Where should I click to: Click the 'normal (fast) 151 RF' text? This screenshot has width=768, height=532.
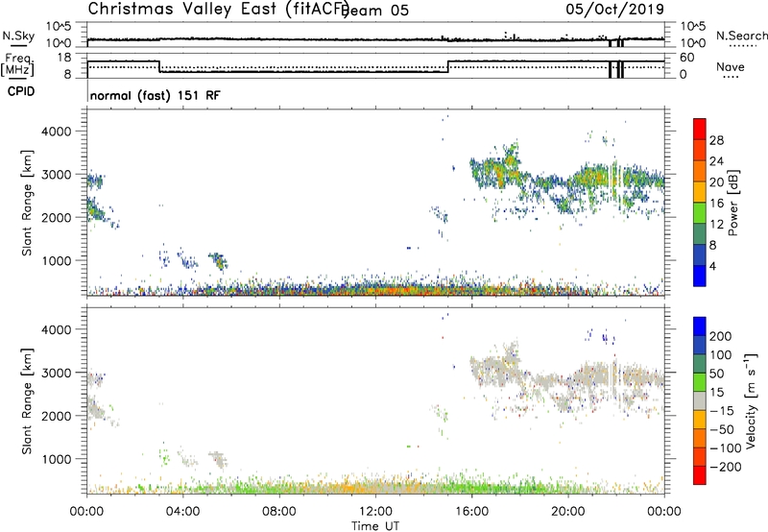coord(156,95)
